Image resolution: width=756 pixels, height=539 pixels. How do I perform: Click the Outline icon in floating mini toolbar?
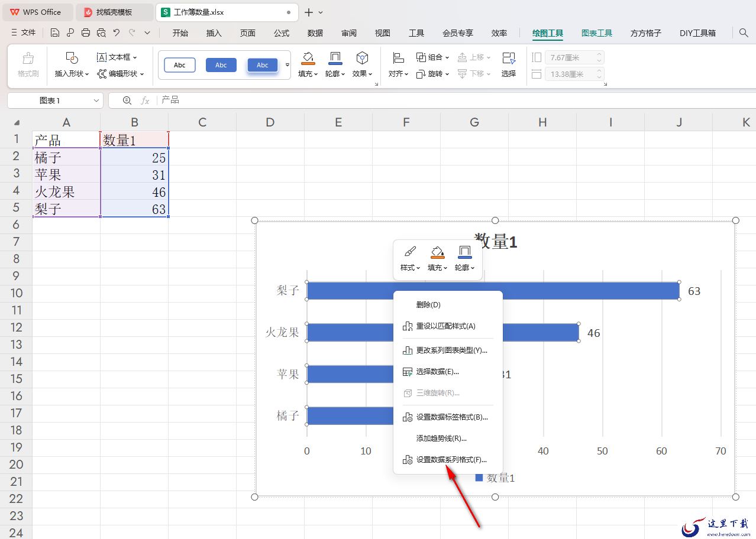(465, 252)
